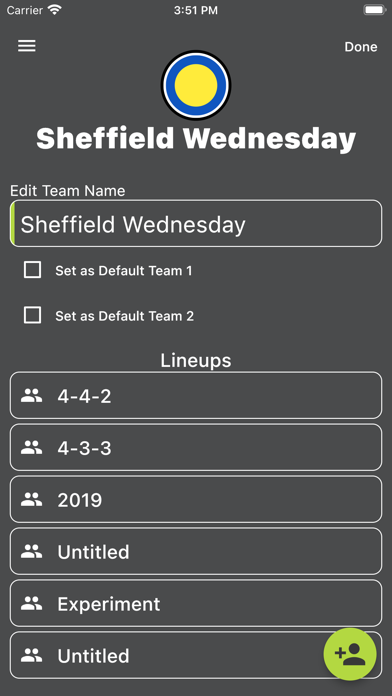Viewport: 392px width, 696px height.
Task: Select the 4-3-3 lineup entry
Action: point(196,447)
